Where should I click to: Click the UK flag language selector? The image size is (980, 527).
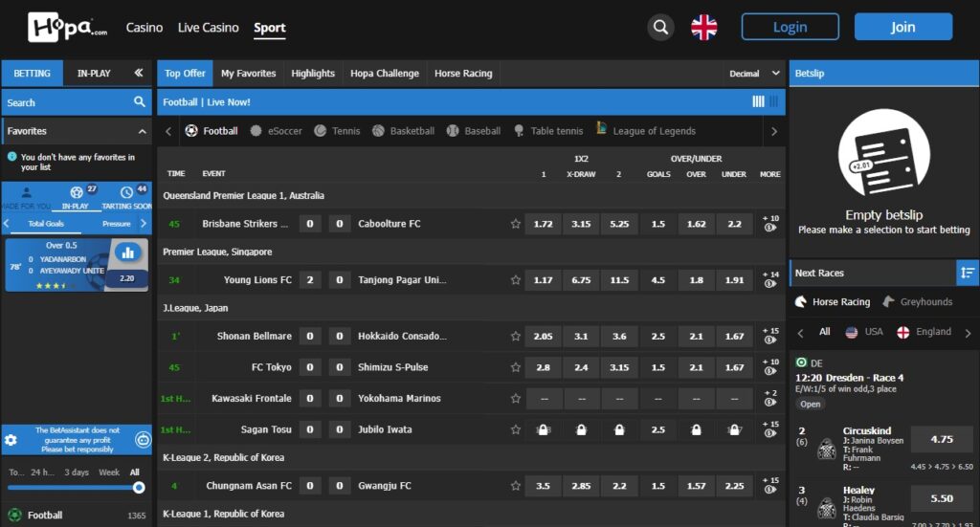tap(703, 27)
